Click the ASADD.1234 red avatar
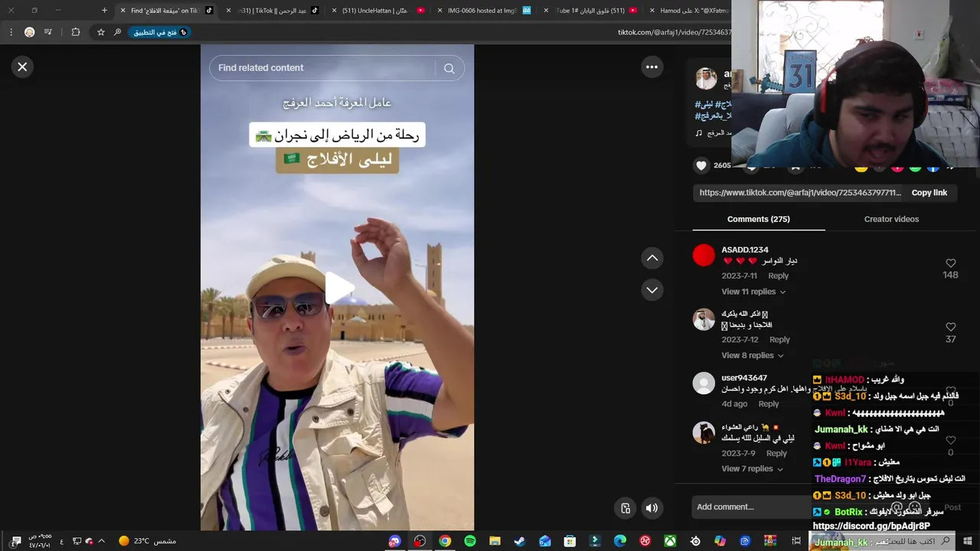Viewport: 980px width, 551px height. tap(704, 255)
